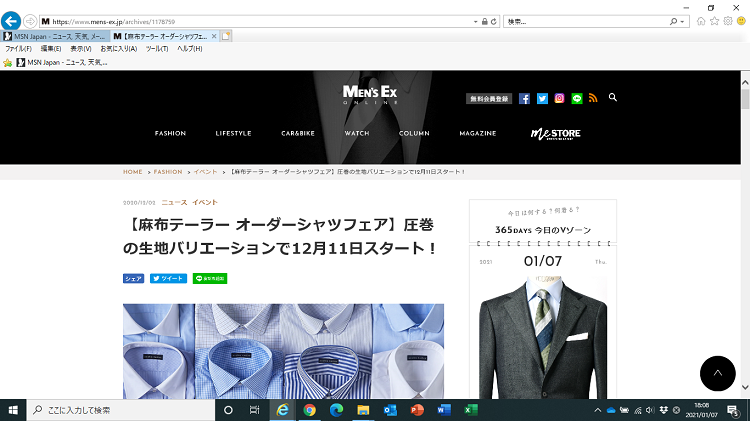
Task: Refresh the page with reload icon
Action: point(494,22)
